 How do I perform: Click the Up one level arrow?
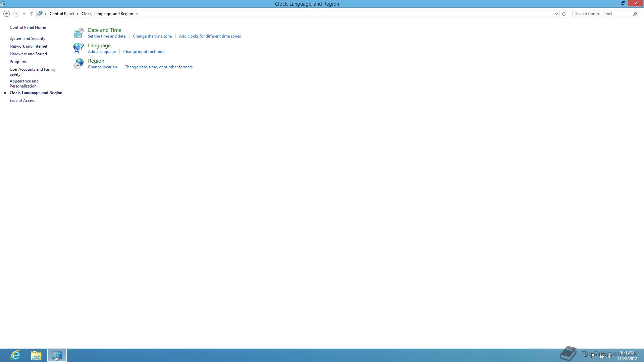(32, 14)
